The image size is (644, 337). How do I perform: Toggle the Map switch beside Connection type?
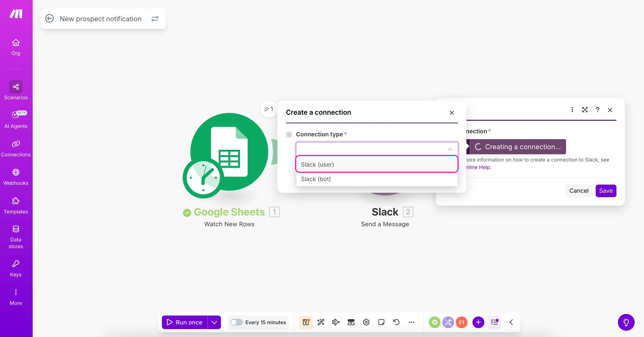289,134
